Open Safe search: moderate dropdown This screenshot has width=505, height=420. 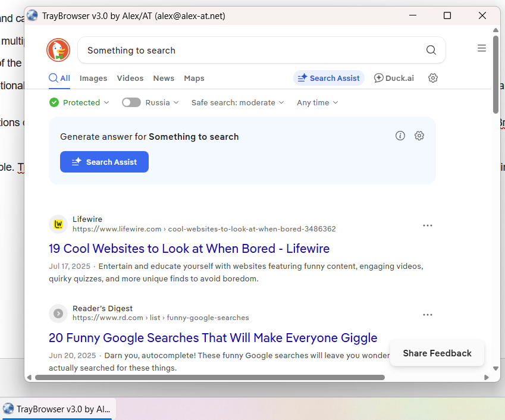click(237, 102)
